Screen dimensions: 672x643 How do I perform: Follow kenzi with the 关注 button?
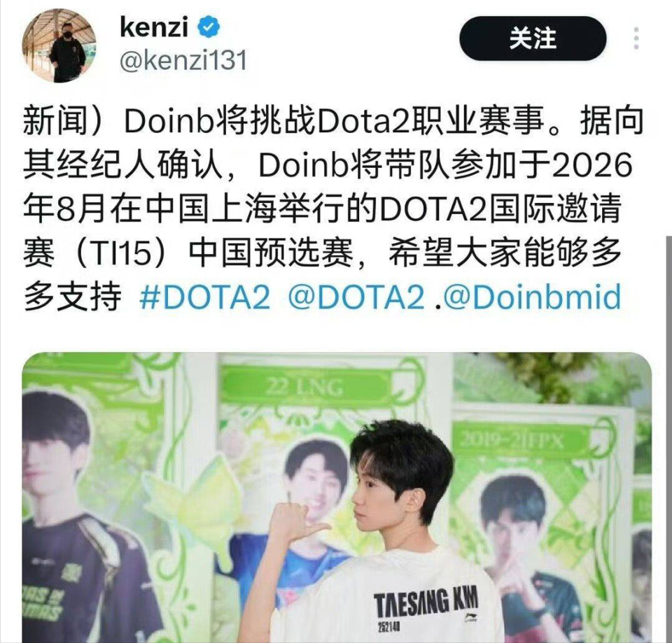pos(533,38)
